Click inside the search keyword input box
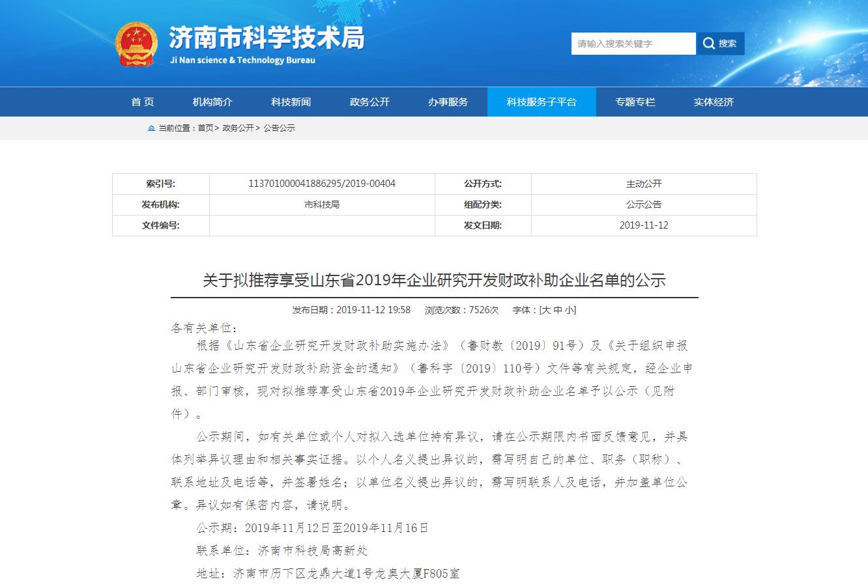The height and width of the screenshot is (588, 868). 632,44
